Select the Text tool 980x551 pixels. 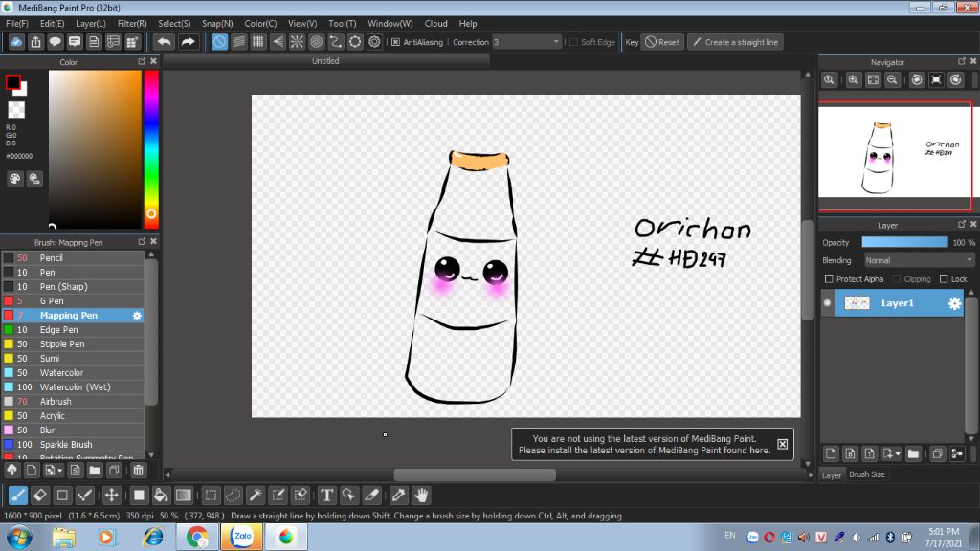pyautogui.click(x=326, y=496)
